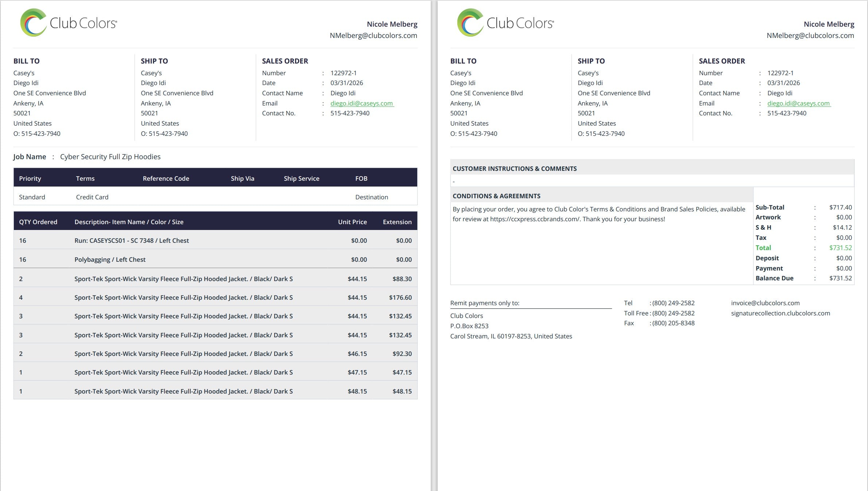Select the 'Standard' priority value
Image resolution: width=868 pixels, height=491 pixels.
32,197
